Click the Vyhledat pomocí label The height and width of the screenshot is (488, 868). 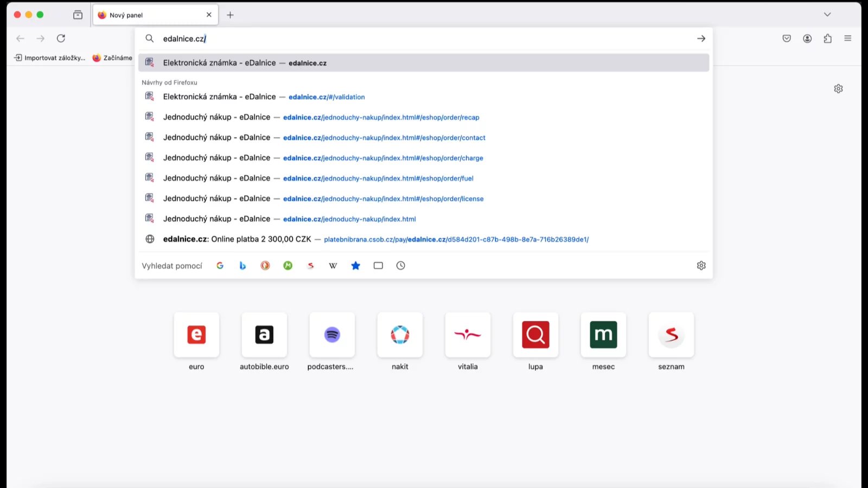[x=172, y=266]
